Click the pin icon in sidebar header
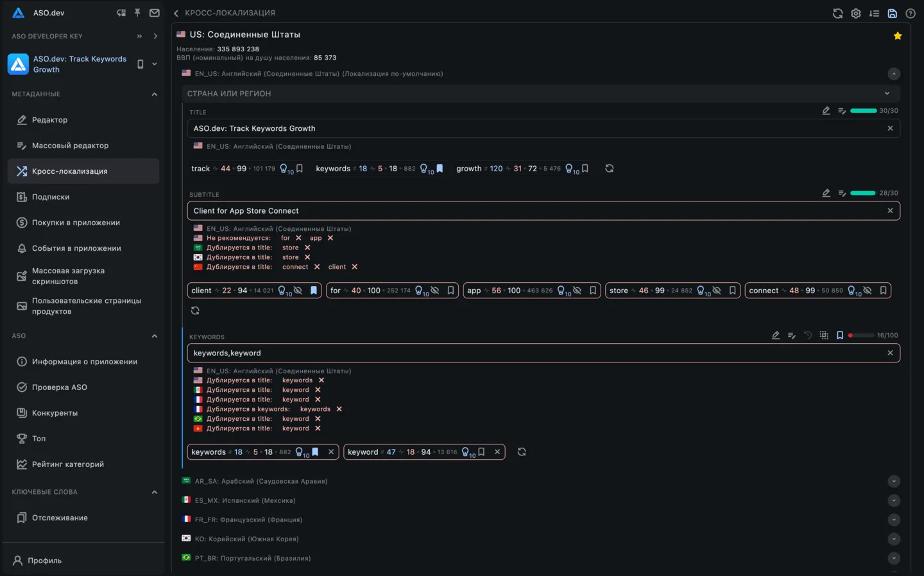Screen dimensions: 924x576 click(x=137, y=13)
